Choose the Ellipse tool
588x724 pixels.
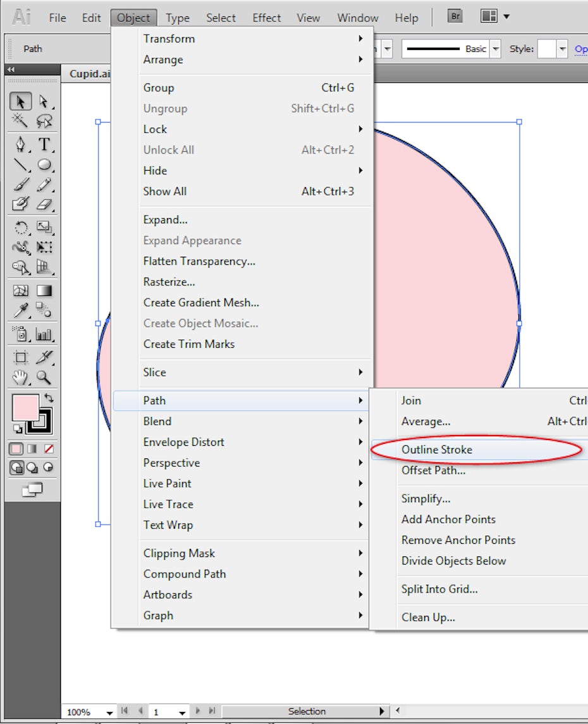[x=44, y=164]
